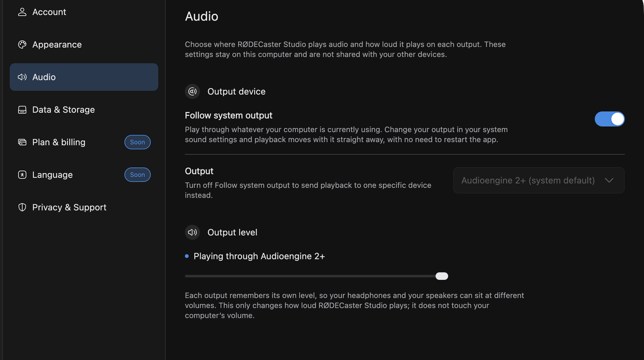The width and height of the screenshot is (644, 360).
Task: Click the Follow system output label
Action: click(228, 115)
